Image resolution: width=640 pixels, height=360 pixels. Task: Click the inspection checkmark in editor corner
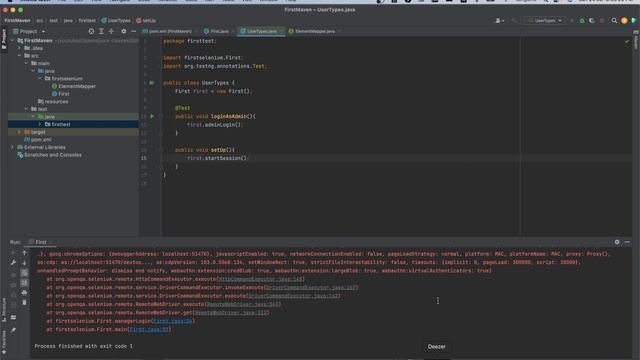627,41
